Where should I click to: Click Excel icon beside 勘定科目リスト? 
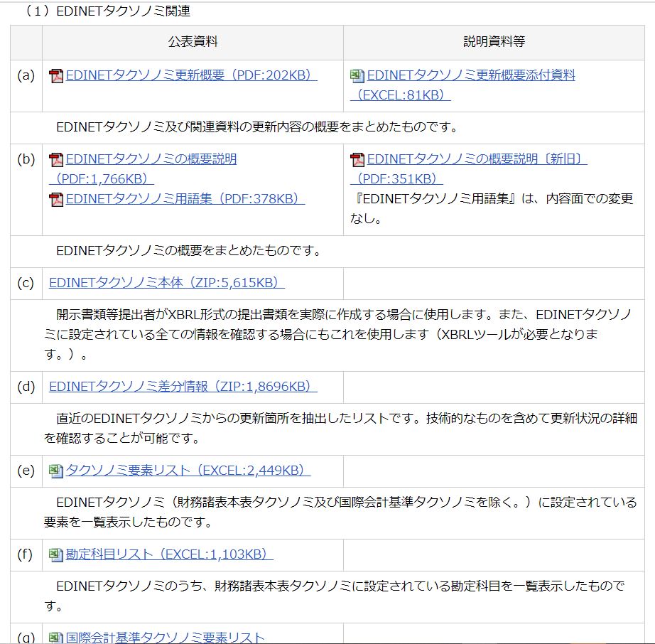click(x=56, y=555)
